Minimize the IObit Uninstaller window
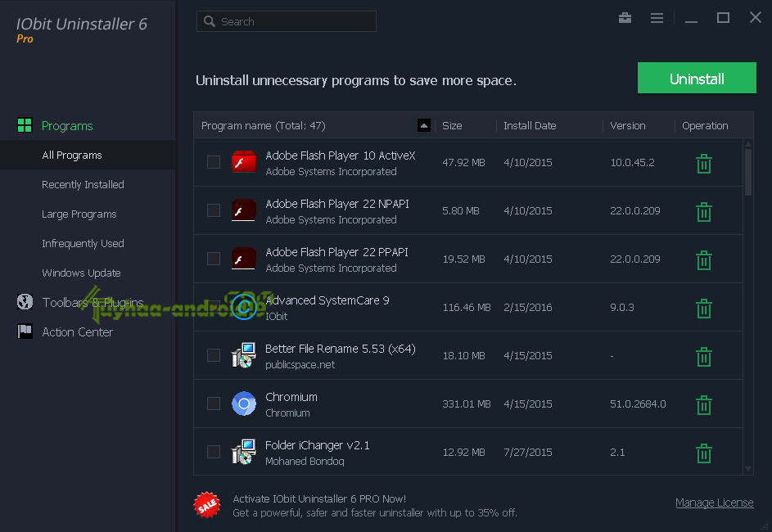The height and width of the screenshot is (532, 772). coord(691,20)
